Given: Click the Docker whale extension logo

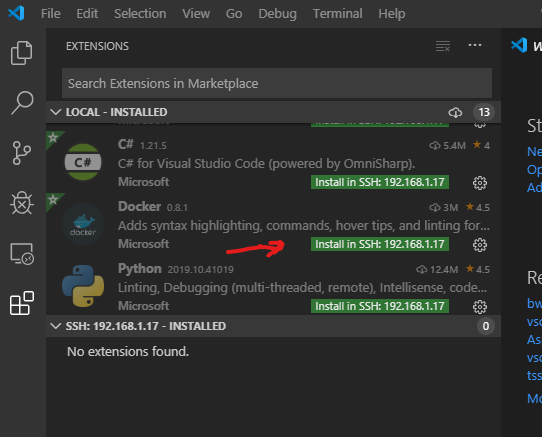Looking at the screenshot, I should coord(83,224).
